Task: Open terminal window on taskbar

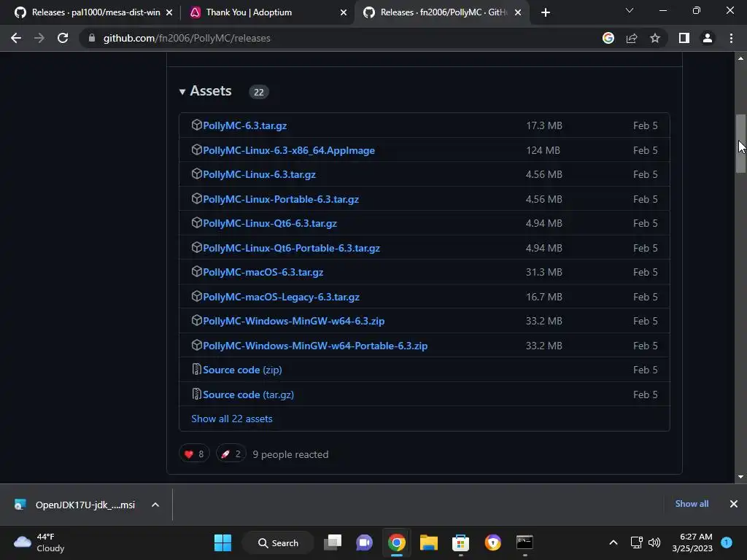Action: (525, 542)
